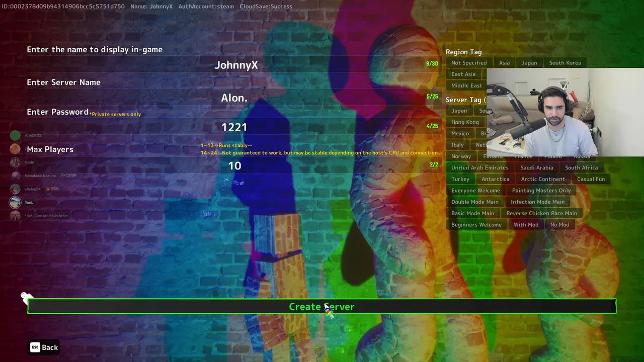
Task: Toggle the Middle East region tag
Action: click(466, 85)
